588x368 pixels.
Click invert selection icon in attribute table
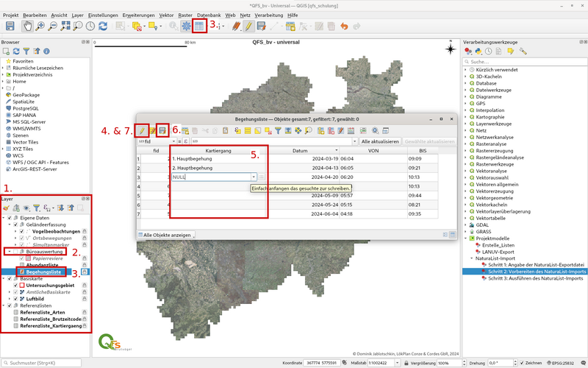(258, 131)
